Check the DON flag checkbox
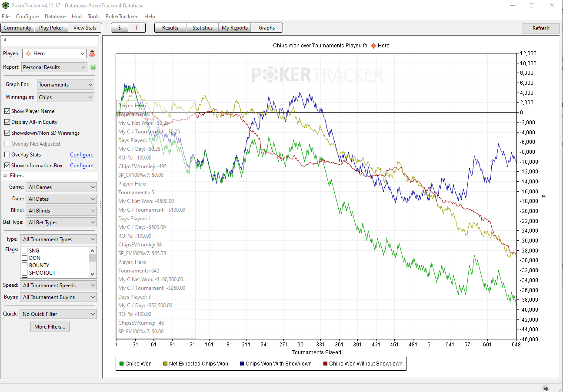 [25, 258]
